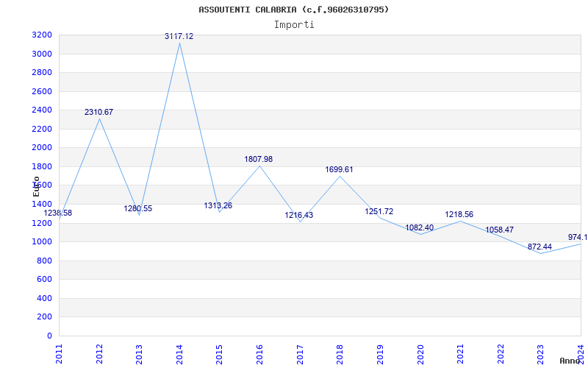Screen dimensions: 588x368
Task: Click the 2020 x-axis year label
Action: [x=420, y=354]
